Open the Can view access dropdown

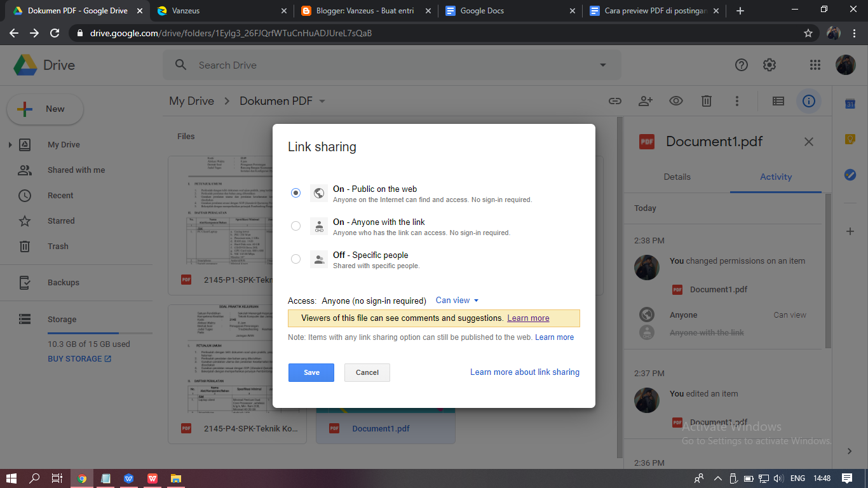[x=456, y=300]
